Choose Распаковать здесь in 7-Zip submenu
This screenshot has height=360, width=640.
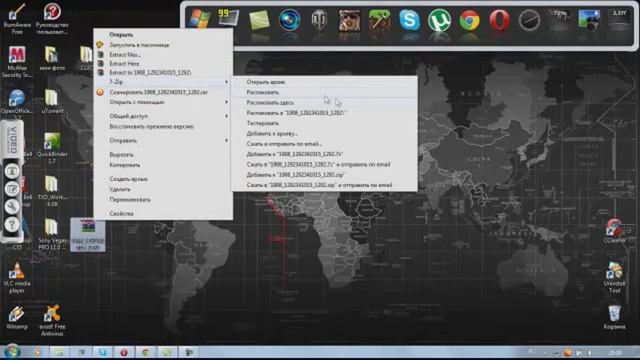click(324, 102)
